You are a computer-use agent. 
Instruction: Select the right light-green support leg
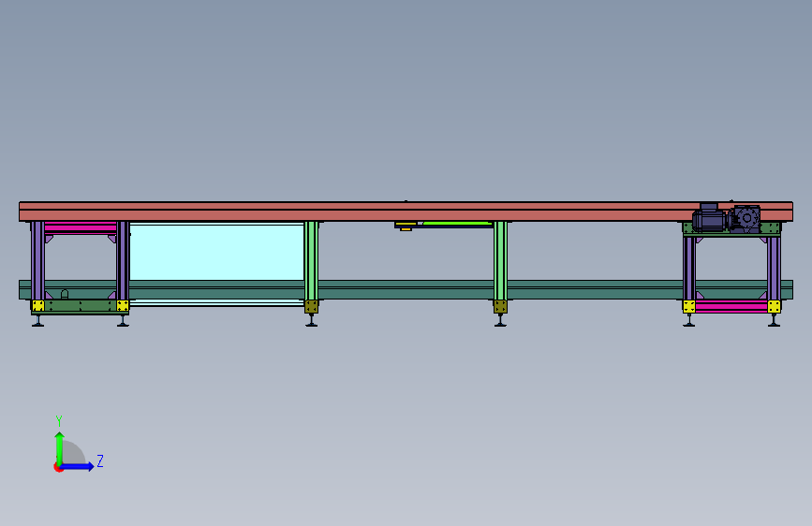pyautogui.click(x=500, y=260)
